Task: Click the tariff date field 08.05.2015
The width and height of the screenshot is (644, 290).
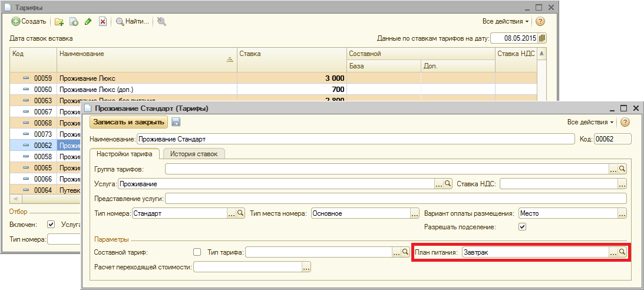Action: (x=514, y=38)
